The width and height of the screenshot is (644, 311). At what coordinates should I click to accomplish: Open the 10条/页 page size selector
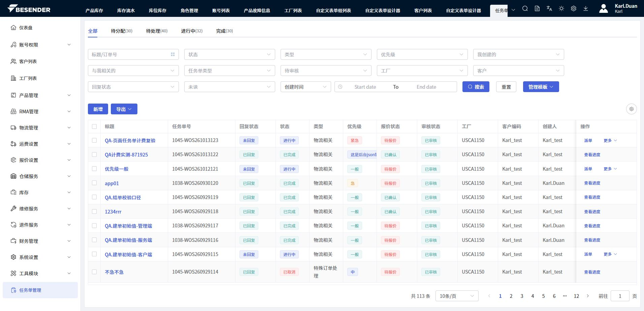pos(457,296)
